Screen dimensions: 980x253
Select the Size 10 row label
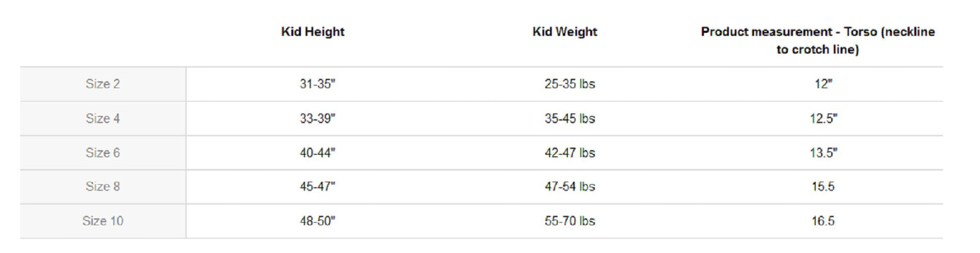(103, 221)
